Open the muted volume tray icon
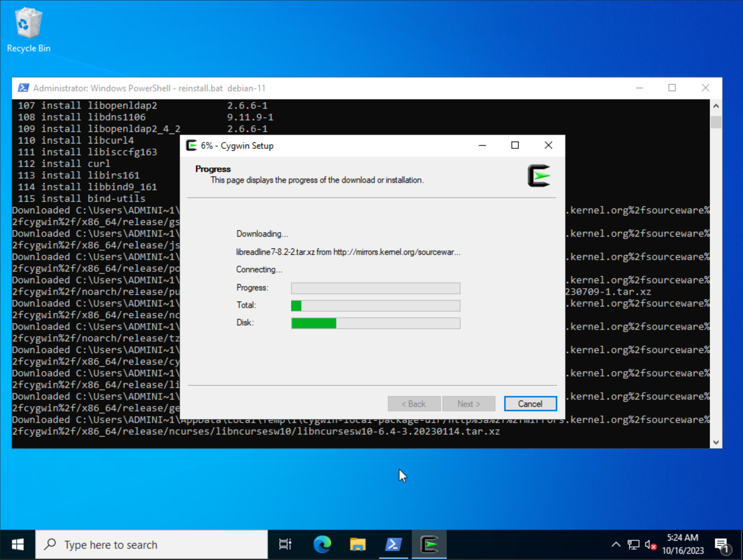Screen dimensions: 743x560 click(651, 544)
